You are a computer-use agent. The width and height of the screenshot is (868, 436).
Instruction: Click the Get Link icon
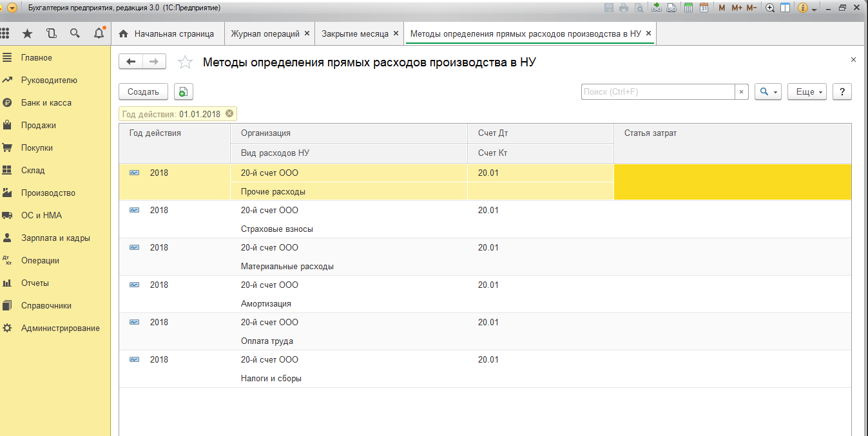tap(657, 8)
